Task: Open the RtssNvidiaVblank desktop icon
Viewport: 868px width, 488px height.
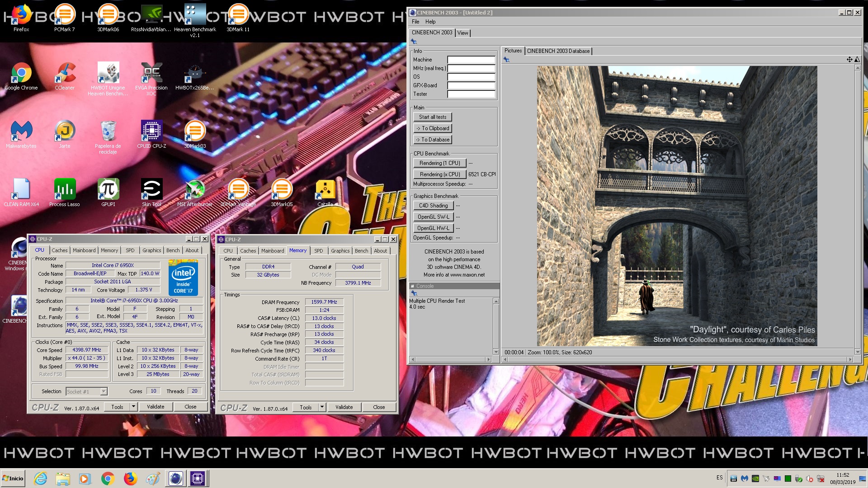Action: [151, 18]
